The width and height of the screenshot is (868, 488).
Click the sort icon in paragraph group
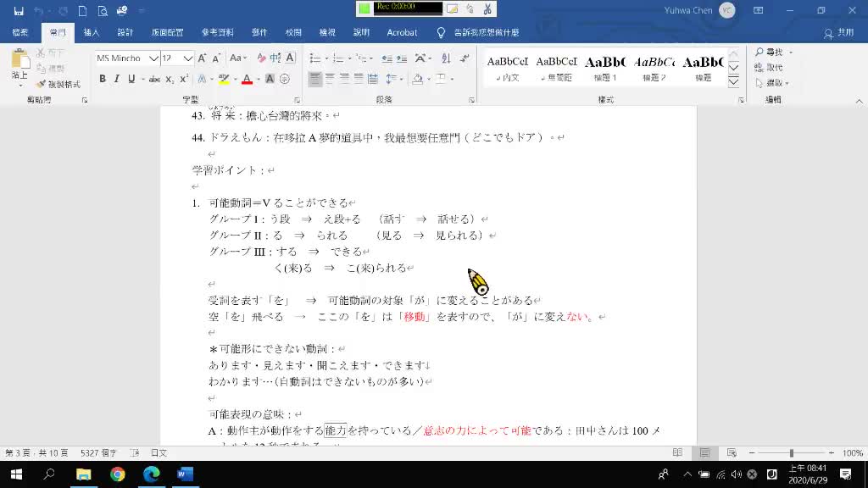446,58
